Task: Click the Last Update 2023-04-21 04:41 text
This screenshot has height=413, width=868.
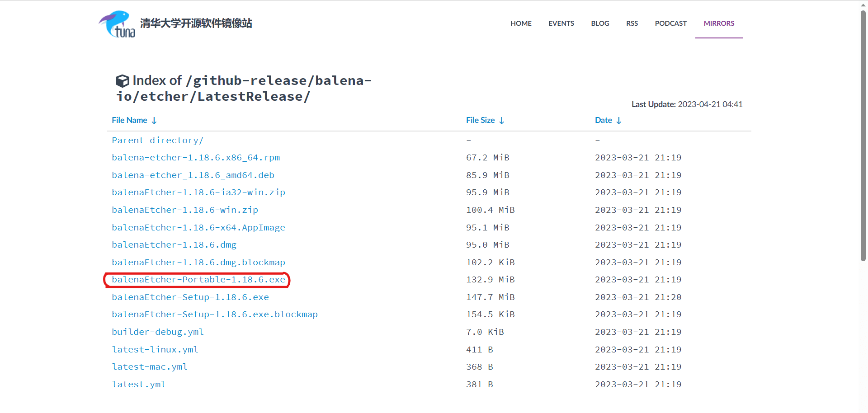Action: (687, 104)
